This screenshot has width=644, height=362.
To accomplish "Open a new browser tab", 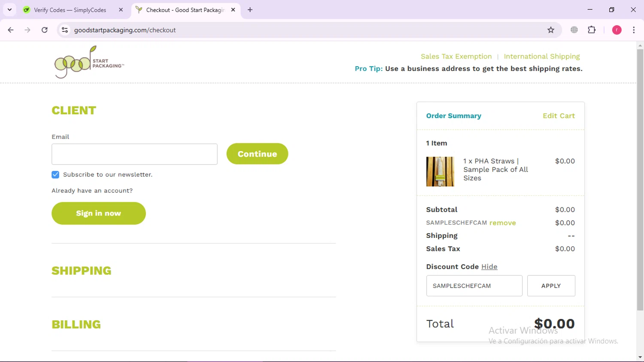I will pyautogui.click(x=250, y=10).
